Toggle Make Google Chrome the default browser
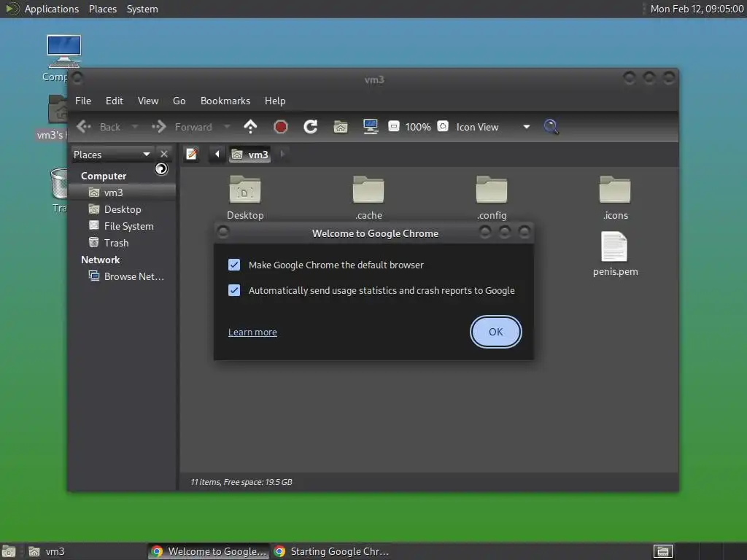The height and width of the screenshot is (560, 747). [234, 265]
